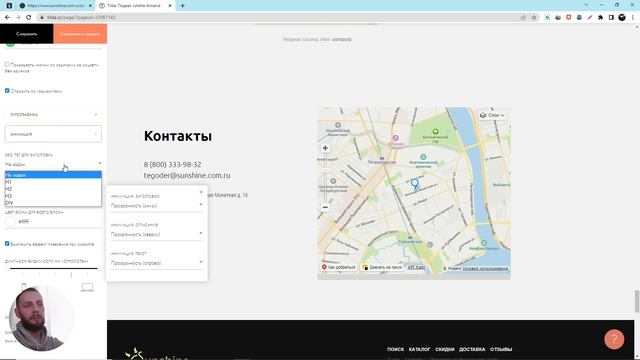Open the Chrome three-dot menu
Image resolution: width=640 pixels, height=360 pixels.
(633, 18)
